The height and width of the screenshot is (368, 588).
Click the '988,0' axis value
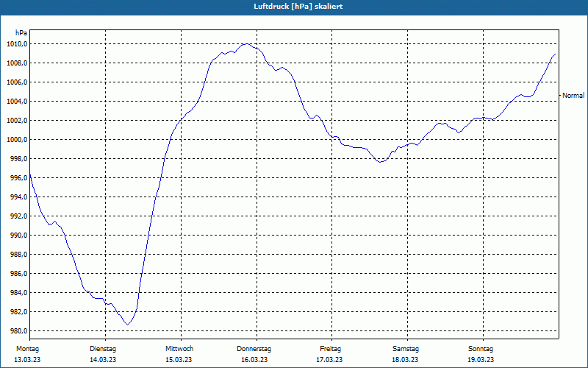18,255
